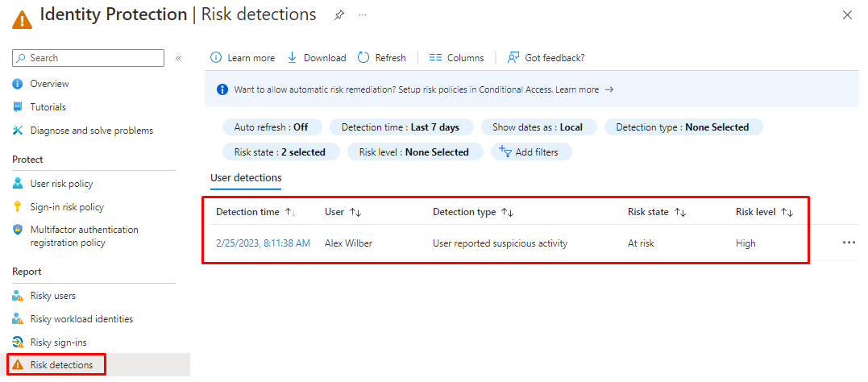Switch to the User detections tab
Image resolution: width=868 pixels, height=382 pixels.
click(x=246, y=177)
